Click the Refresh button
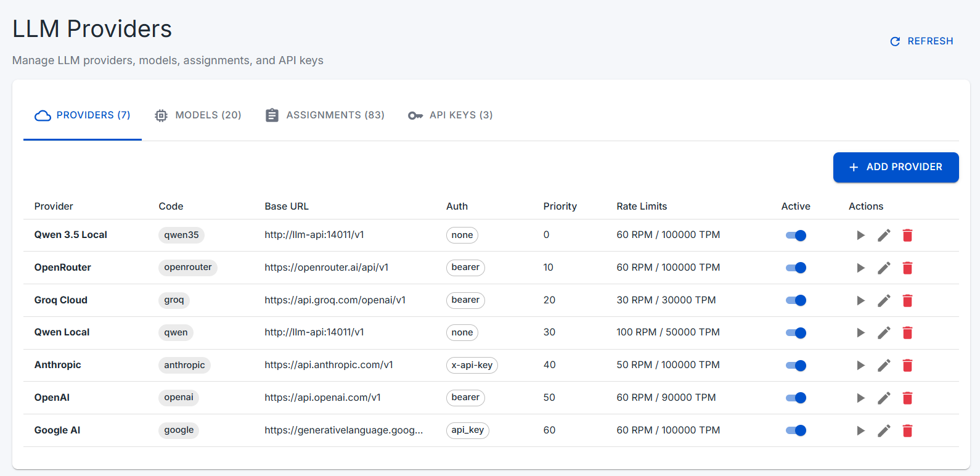The image size is (980, 476). point(922,41)
